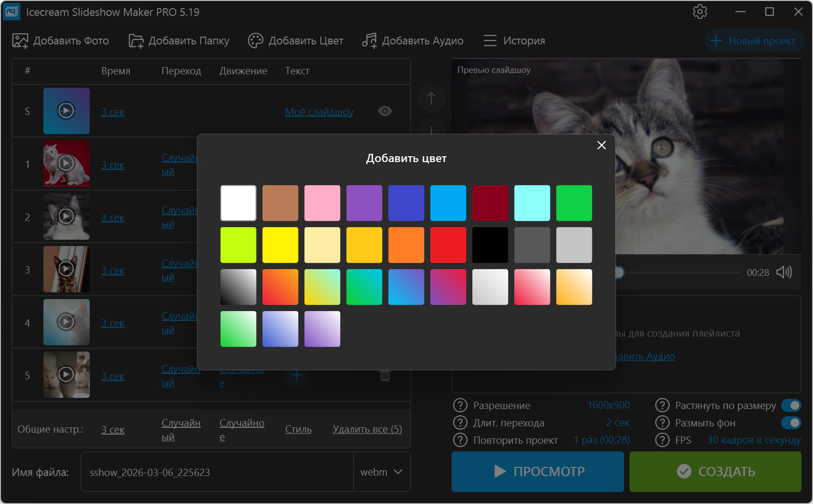The height and width of the screenshot is (504, 813).
Task: Toggle title slide visibility eye icon
Action: tap(385, 111)
